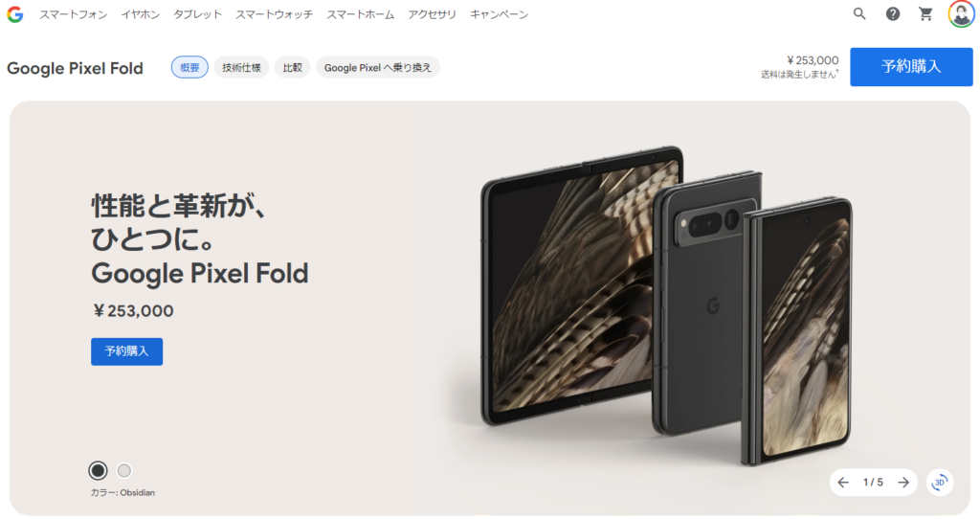Screen dimensions: 980x519
Task: Open Google Pixel へ乗り換え tab
Action: (x=377, y=68)
